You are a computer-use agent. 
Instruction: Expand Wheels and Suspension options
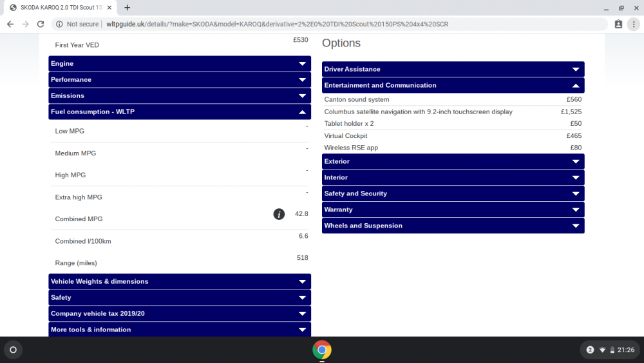453,226
